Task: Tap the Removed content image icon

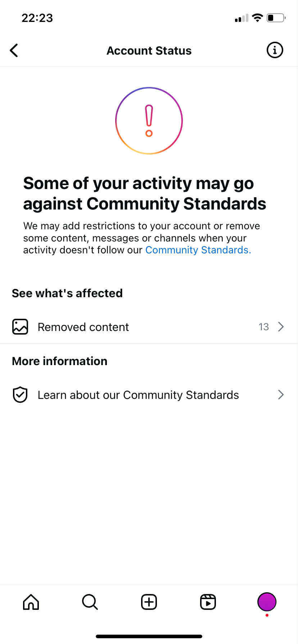Action: point(20,327)
